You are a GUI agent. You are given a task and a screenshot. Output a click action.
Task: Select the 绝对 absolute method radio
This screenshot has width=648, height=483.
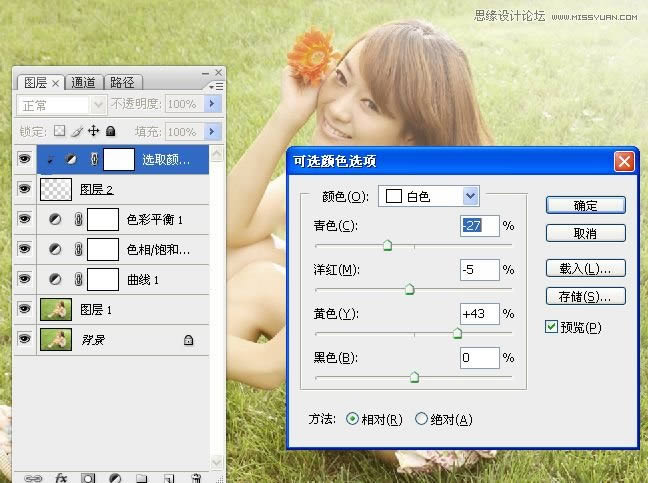coord(421,419)
